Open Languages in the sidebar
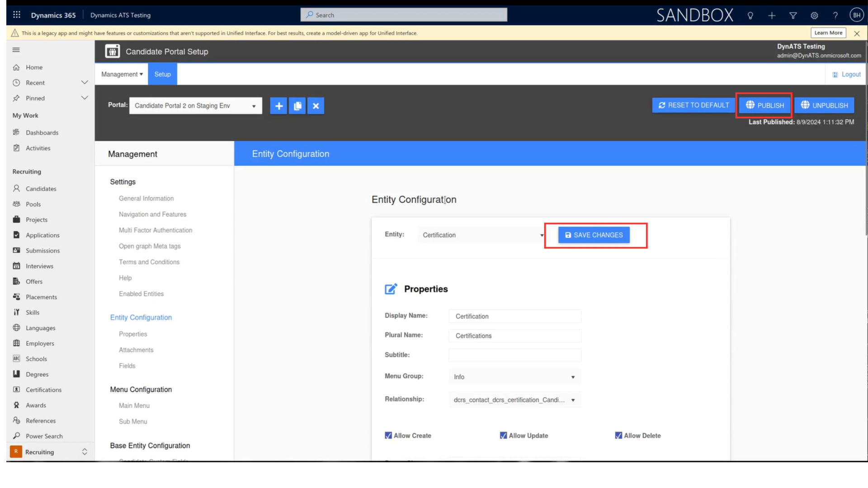The width and height of the screenshot is (868, 488). pyautogui.click(x=40, y=328)
